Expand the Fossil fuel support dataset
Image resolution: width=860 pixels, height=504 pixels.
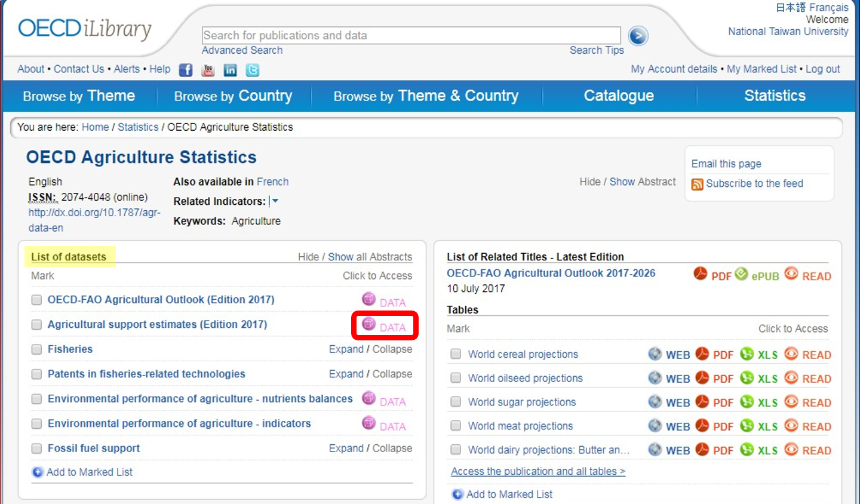346,448
